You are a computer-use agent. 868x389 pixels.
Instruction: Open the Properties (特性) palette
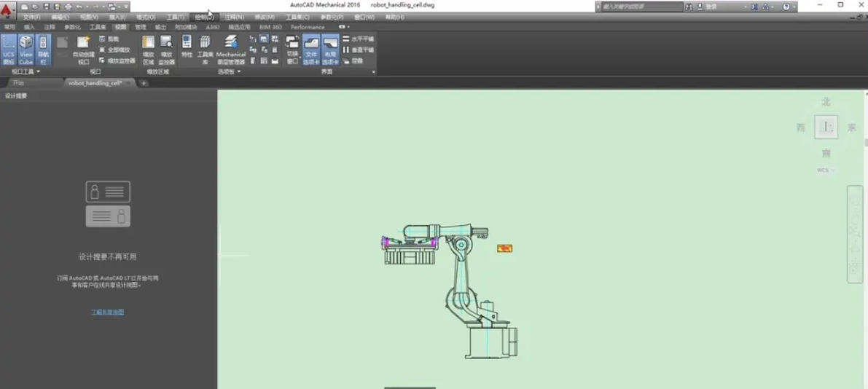click(187, 49)
